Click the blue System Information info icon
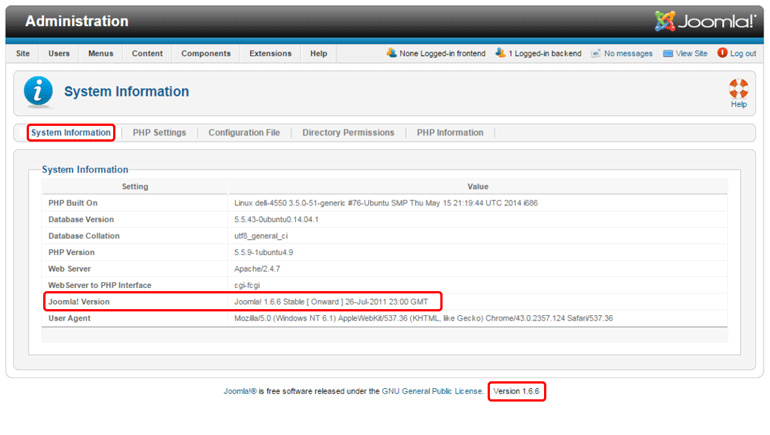Image resolution: width=770 pixels, height=435 pixels. pyautogui.click(x=39, y=91)
